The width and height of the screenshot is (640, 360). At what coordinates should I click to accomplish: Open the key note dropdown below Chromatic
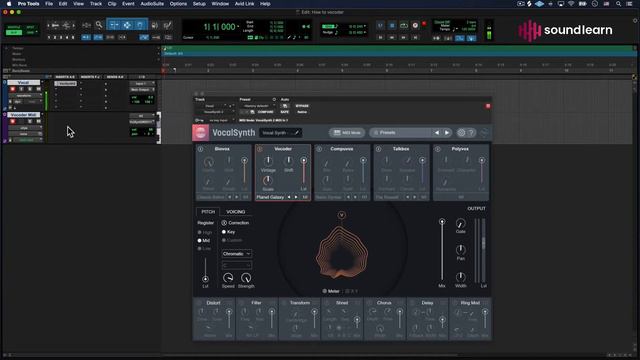237,265
